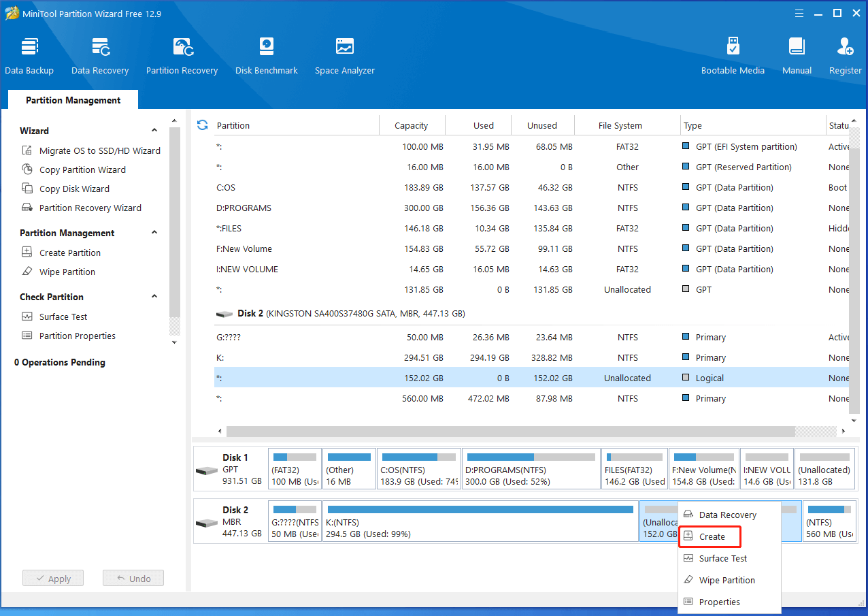Select the C:OS partition row
This screenshot has width=868, height=616.
click(532, 187)
